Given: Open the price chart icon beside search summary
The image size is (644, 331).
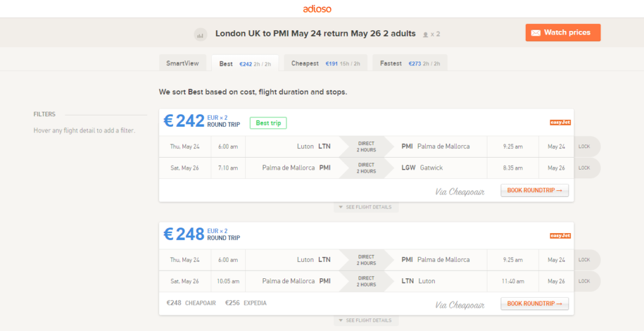Looking at the screenshot, I should pos(201,35).
